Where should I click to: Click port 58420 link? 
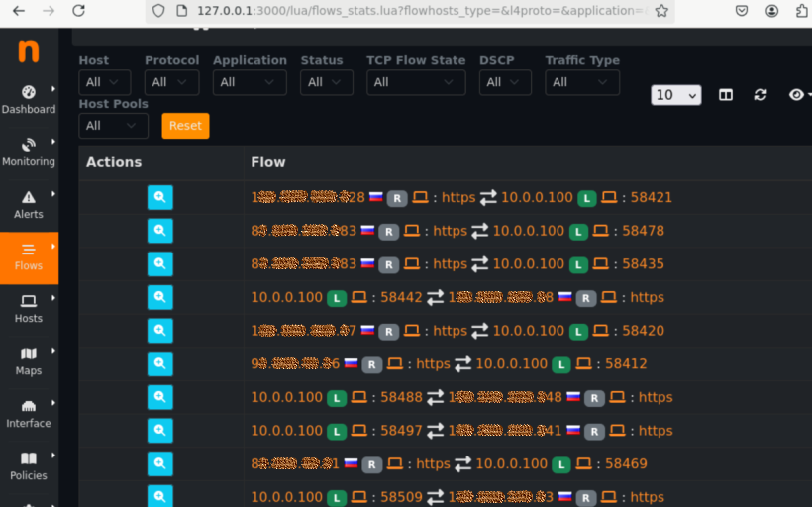click(x=644, y=331)
